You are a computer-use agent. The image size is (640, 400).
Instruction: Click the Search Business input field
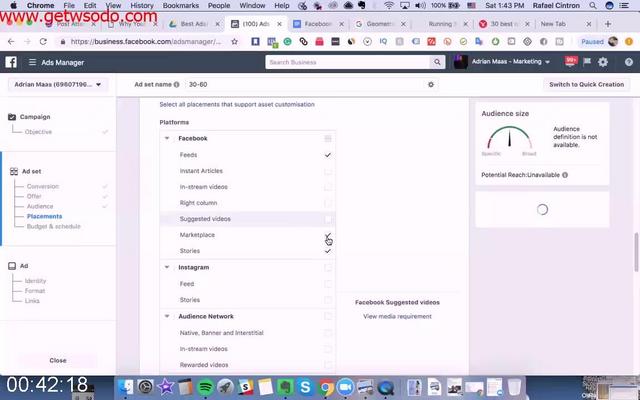tap(348, 62)
